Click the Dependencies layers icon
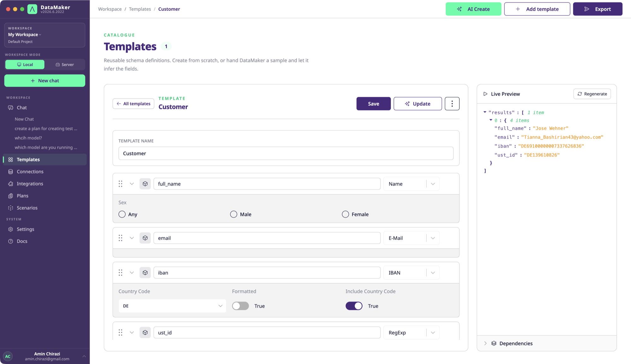Image resolution: width=631 pixels, height=364 pixels. (494, 343)
